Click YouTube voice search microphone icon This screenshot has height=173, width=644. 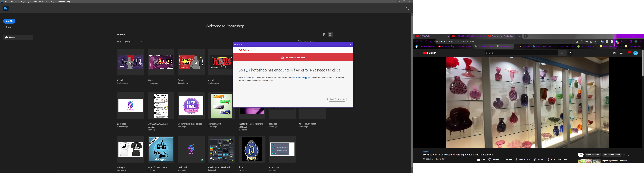(x=570, y=53)
